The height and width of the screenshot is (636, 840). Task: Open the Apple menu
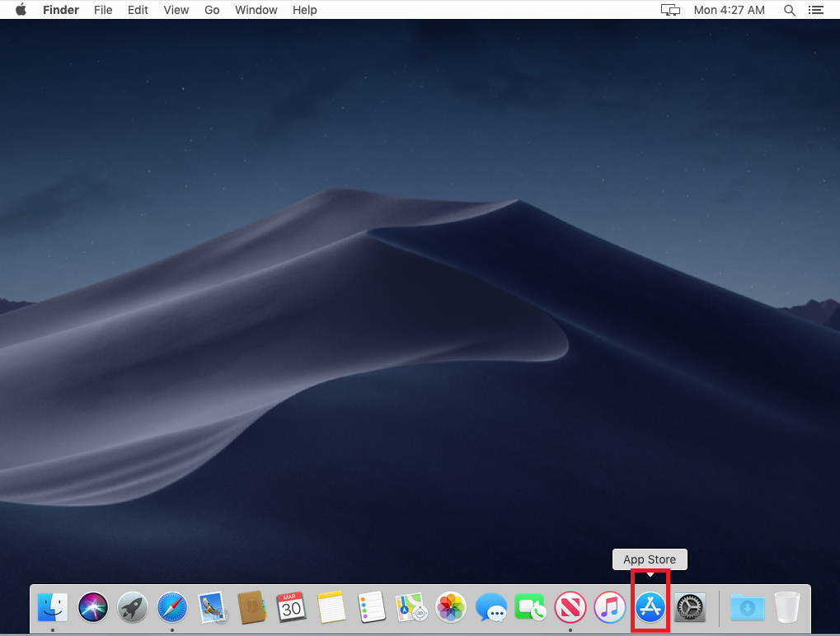[x=21, y=10]
